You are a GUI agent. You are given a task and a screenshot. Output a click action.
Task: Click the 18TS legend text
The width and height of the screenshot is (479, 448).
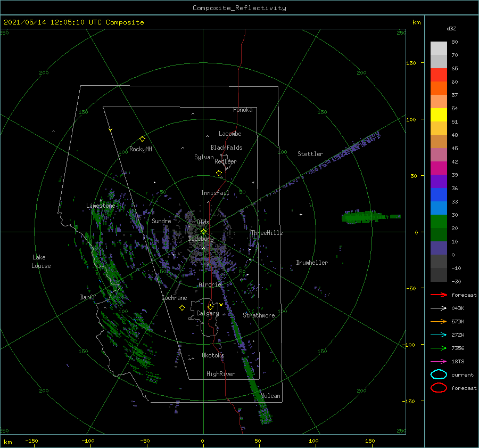click(x=458, y=362)
